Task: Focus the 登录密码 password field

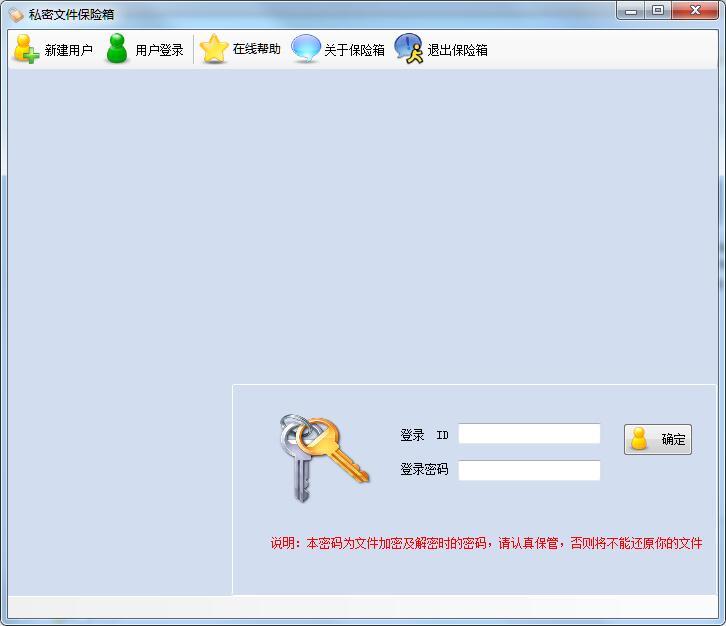Action: (x=529, y=470)
